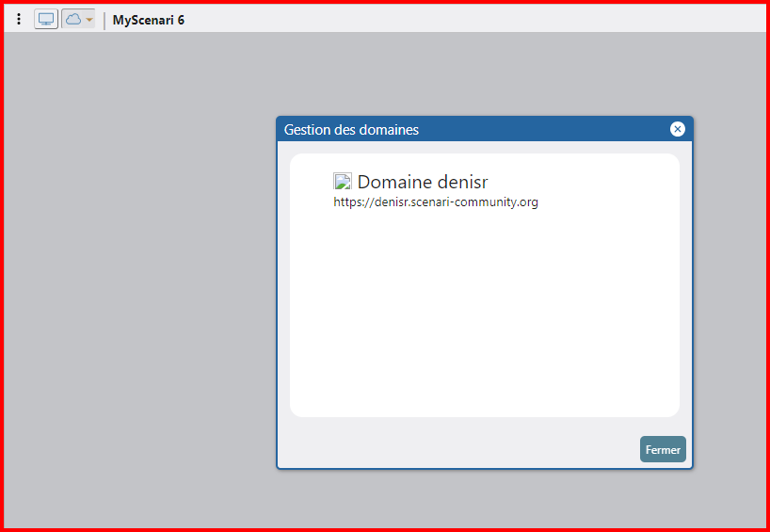Click the local computer monitor icon
The image size is (770, 532).
point(46,19)
